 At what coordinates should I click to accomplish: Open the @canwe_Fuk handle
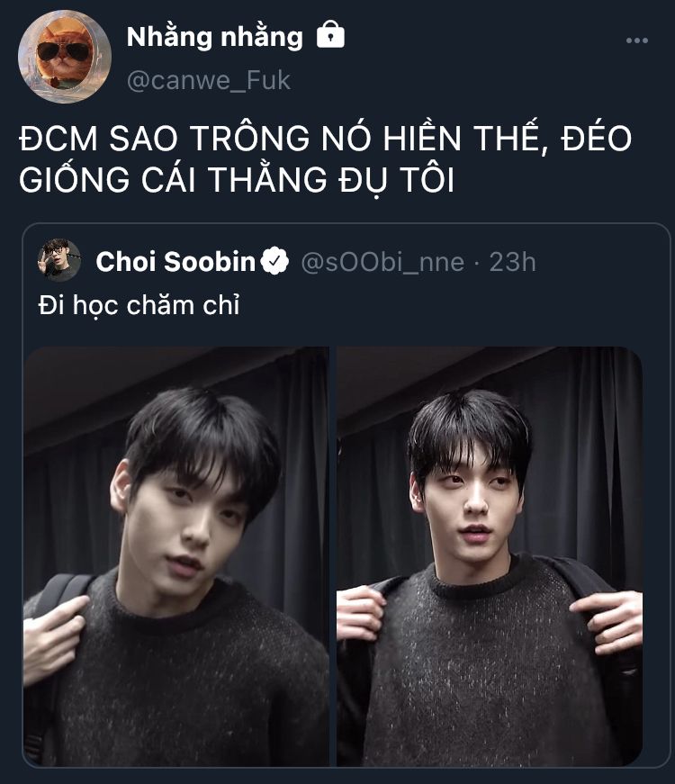click(x=209, y=80)
